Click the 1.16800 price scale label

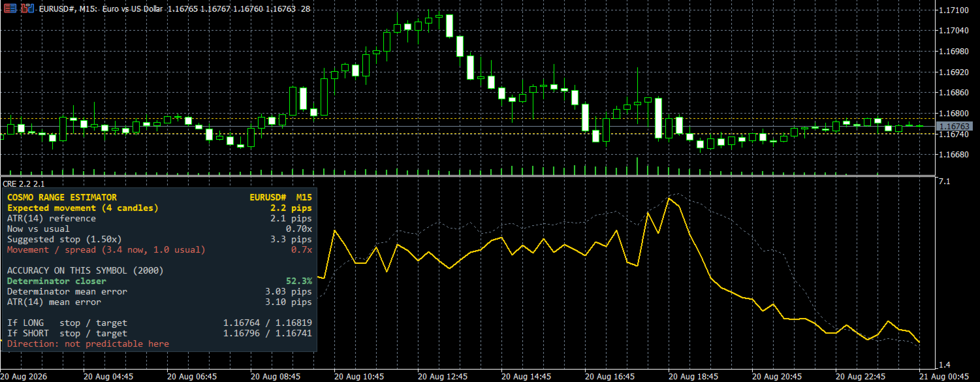point(953,114)
